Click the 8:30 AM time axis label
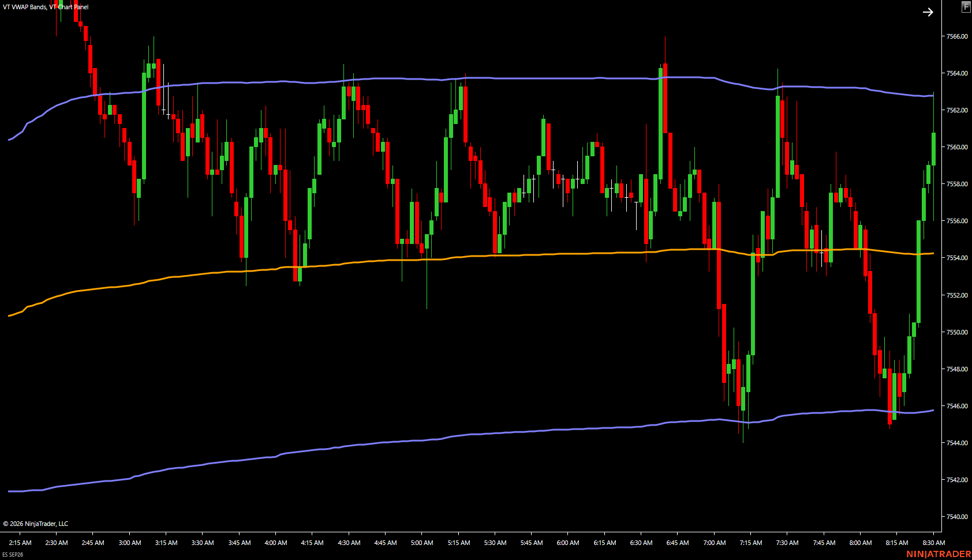 pos(934,543)
